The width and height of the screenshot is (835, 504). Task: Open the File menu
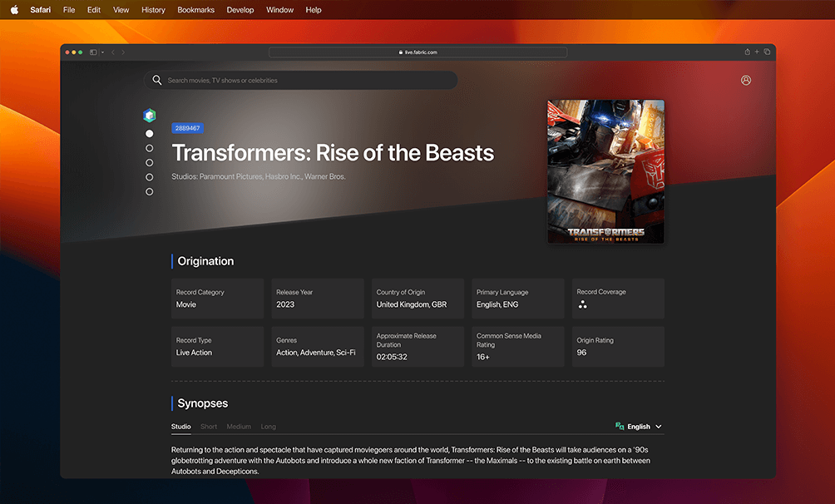click(69, 10)
